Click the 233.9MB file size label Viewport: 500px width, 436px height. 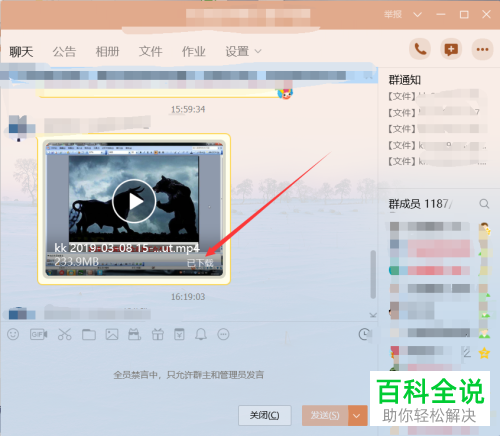coord(76,262)
